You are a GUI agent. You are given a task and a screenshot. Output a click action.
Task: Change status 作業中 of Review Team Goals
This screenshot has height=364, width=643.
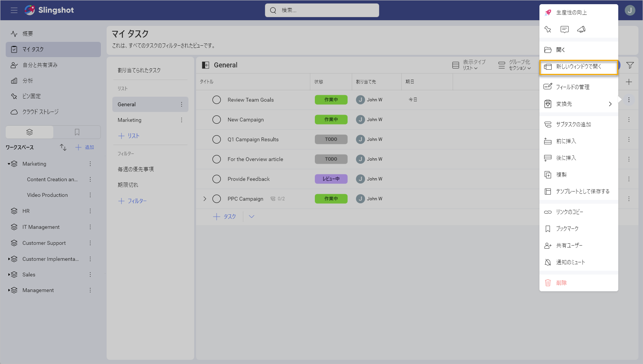[x=331, y=100]
